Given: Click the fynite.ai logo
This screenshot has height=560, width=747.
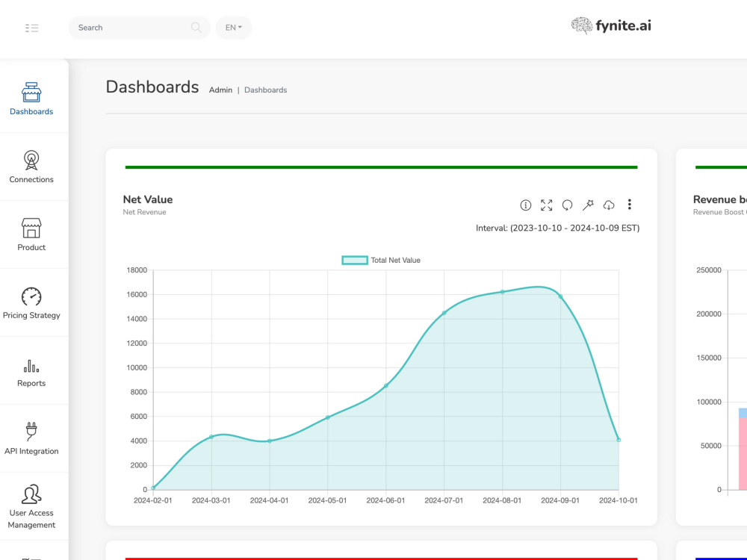Looking at the screenshot, I should [x=611, y=25].
